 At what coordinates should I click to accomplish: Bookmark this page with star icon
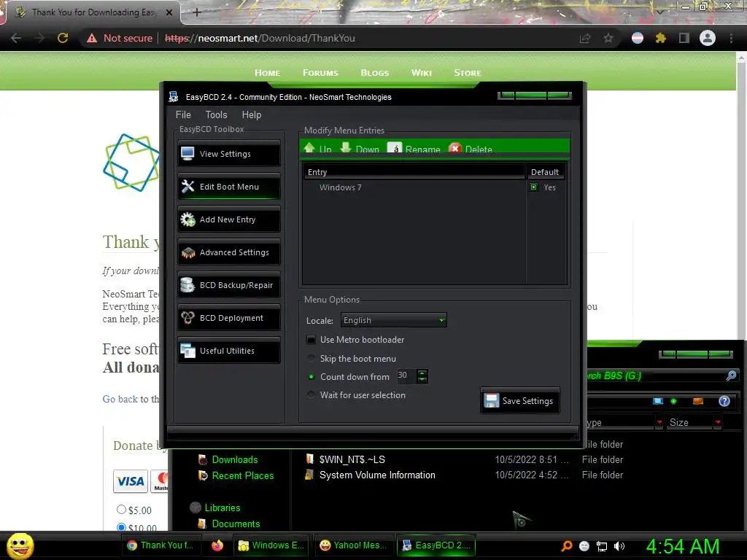click(x=608, y=38)
